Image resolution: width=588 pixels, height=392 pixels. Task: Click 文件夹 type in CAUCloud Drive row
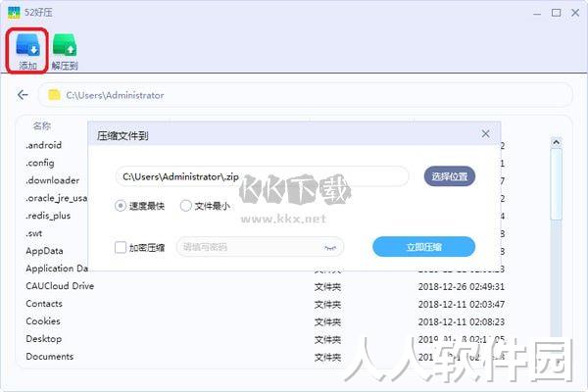(327, 286)
